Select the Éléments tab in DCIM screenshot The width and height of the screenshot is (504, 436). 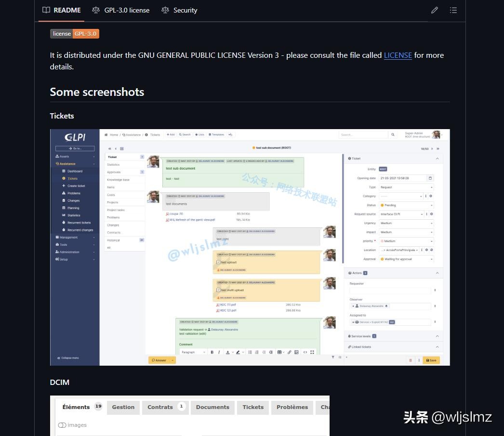pos(81,407)
